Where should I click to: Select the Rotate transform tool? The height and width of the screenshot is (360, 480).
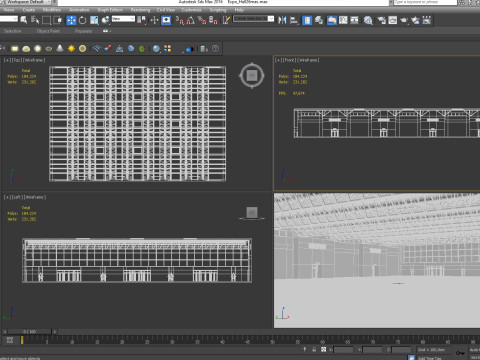pyautogui.click(x=82, y=20)
